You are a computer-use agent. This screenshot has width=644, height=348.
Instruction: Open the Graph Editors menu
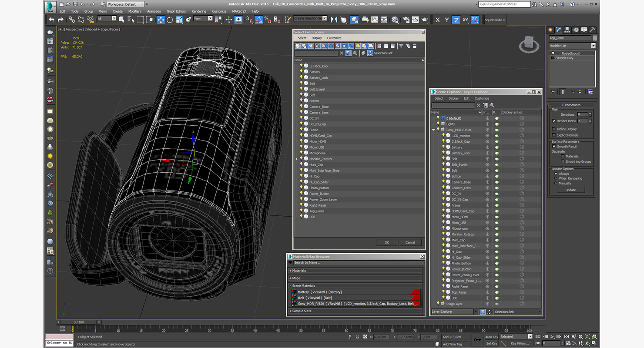tap(176, 11)
